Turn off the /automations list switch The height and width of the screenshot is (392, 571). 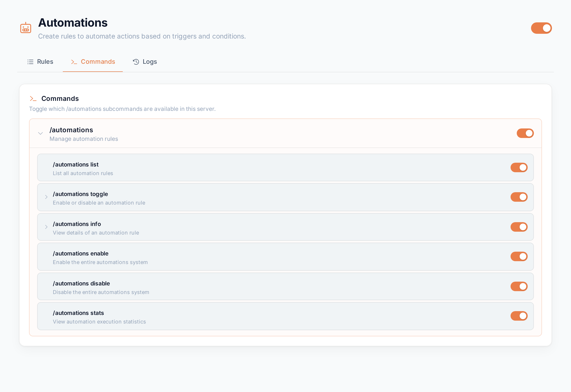(519, 167)
